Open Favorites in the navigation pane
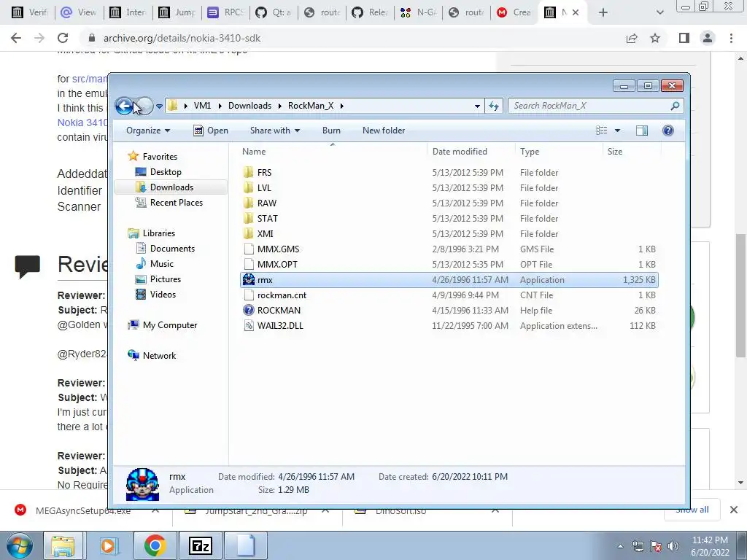This screenshot has height=560, width=747. coord(152,156)
